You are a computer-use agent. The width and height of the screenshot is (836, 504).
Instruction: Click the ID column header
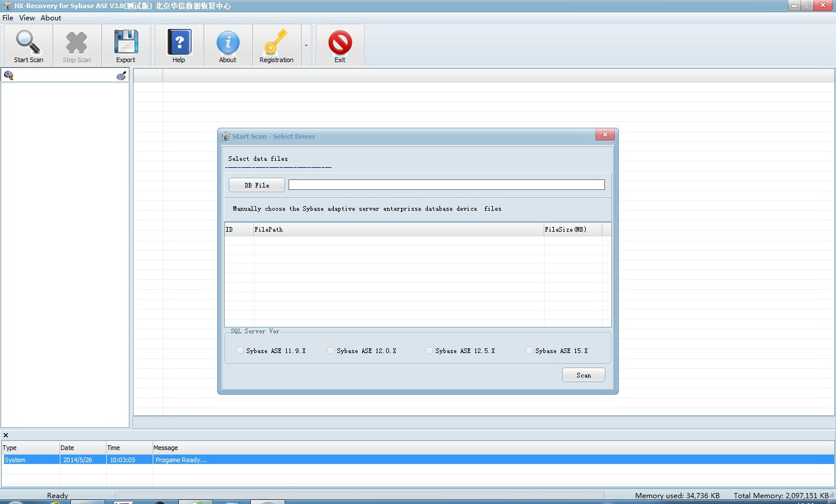239,229
